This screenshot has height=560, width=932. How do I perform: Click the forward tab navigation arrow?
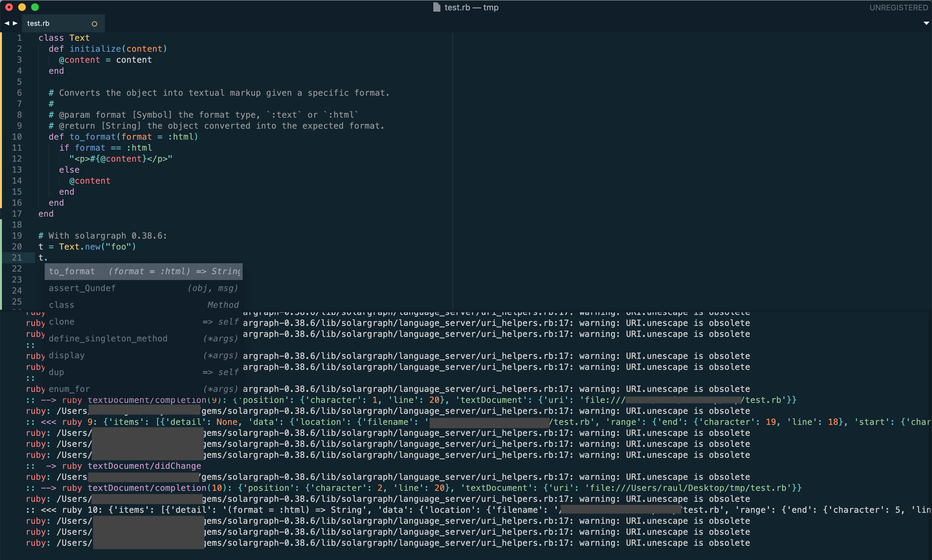coord(16,23)
